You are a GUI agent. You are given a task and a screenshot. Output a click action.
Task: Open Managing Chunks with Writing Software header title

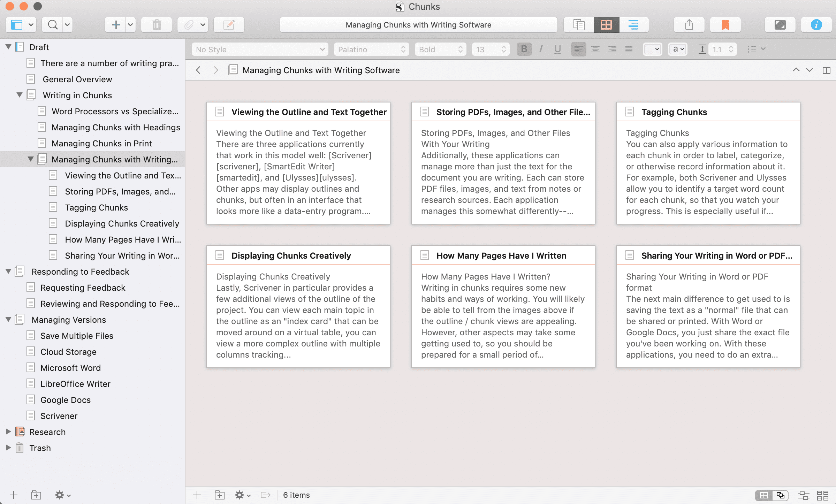point(321,70)
